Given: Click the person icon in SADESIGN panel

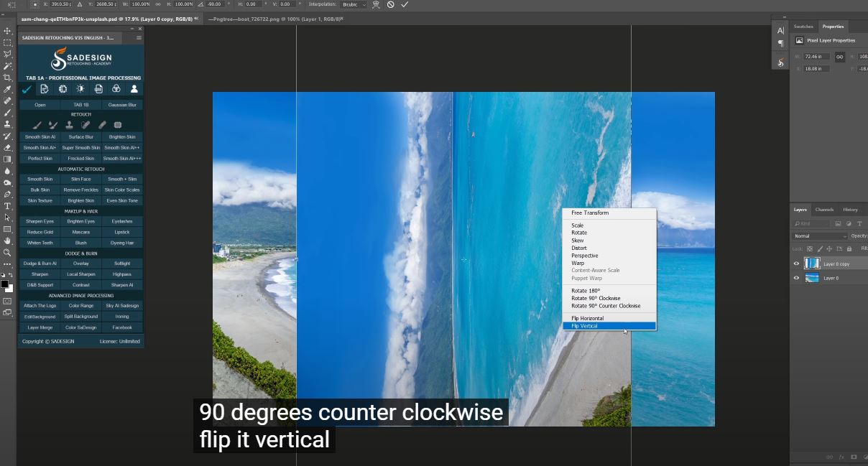Looking at the screenshot, I should 134,89.
